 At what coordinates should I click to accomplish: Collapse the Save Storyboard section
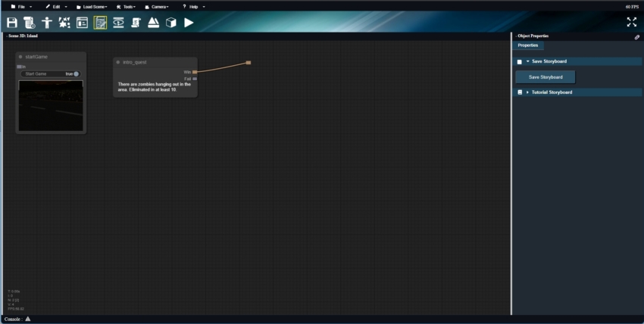(x=528, y=61)
